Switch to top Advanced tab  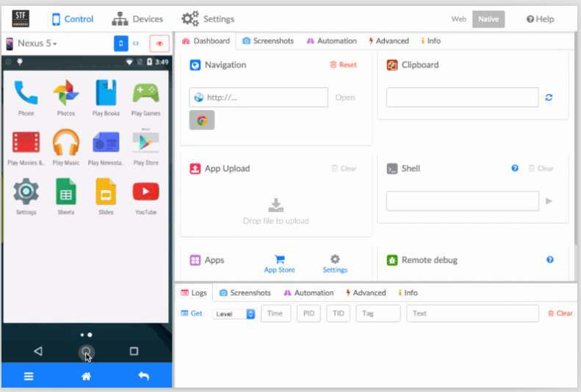[389, 41]
